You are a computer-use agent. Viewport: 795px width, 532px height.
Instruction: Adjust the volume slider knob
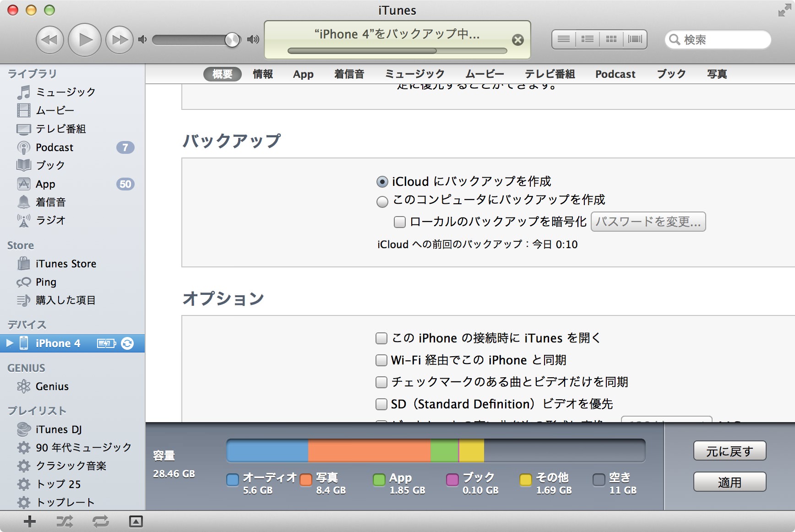coord(232,40)
